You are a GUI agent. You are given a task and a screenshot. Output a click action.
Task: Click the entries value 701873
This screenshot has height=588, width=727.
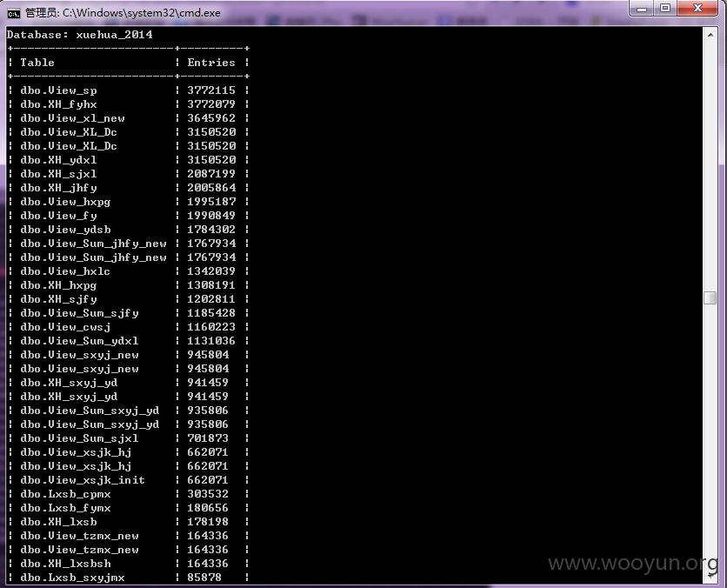[x=208, y=438]
